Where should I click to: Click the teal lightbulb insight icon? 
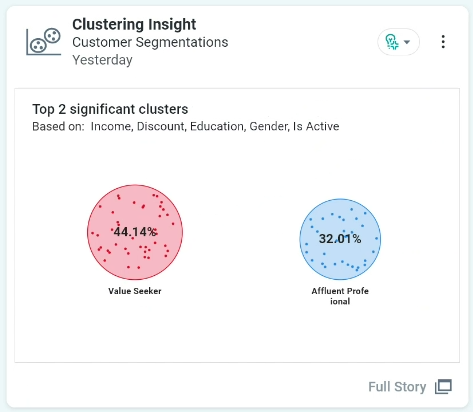tap(392, 42)
